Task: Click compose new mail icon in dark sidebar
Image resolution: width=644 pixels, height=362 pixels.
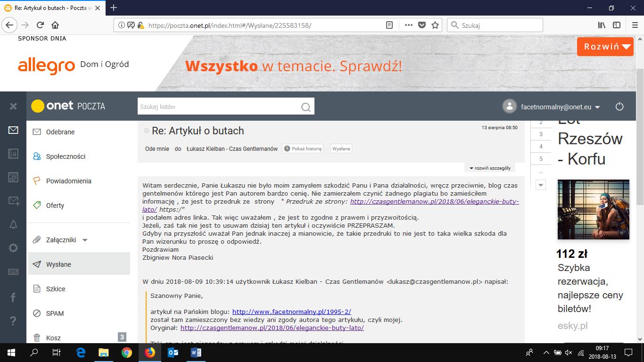Action: pos(13,201)
